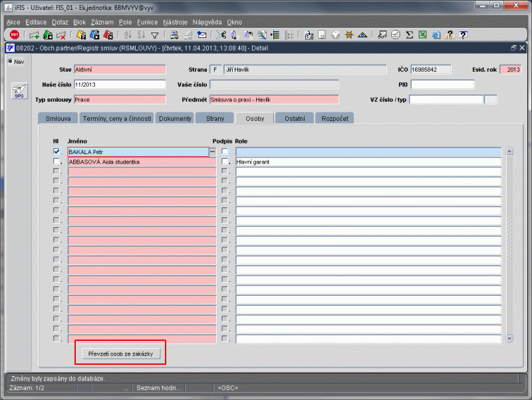Viewport: 532px width, 400px height.
Task: Click the Sigma sum icon
Action: (x=410, y=35)
